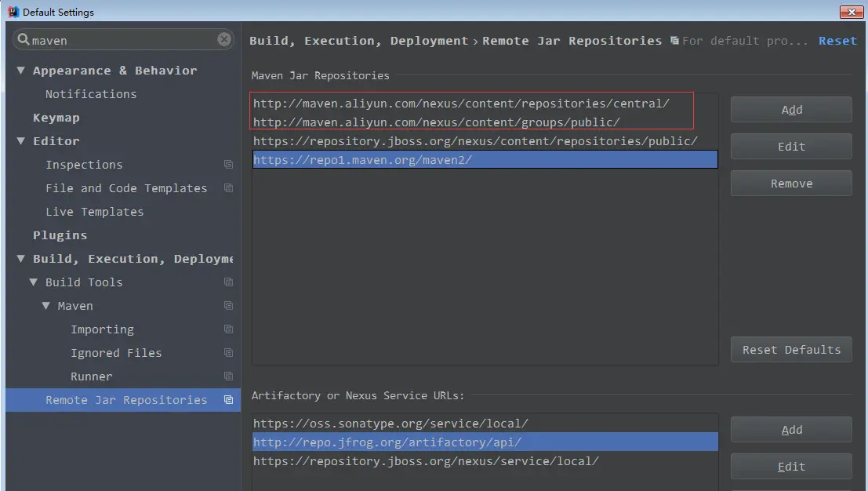The image size is (868, 491).
Task: Click the clear search icon in settings search
Action: [223, 39]
